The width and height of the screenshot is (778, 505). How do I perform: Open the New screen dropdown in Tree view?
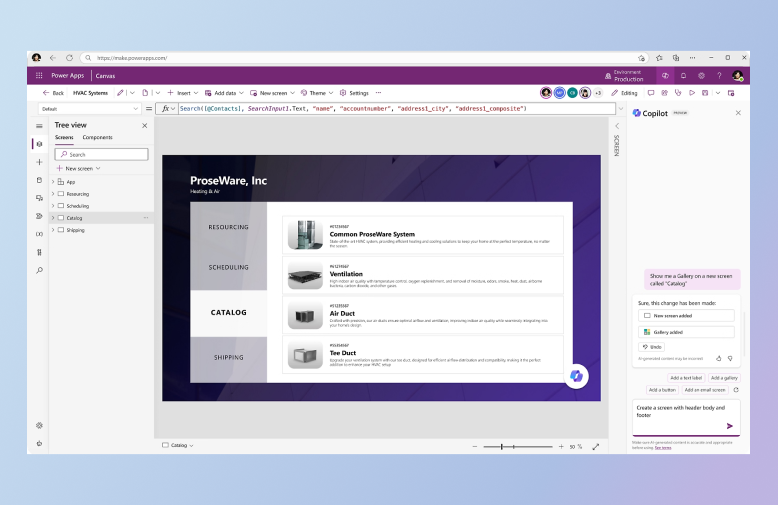[78, 169]
